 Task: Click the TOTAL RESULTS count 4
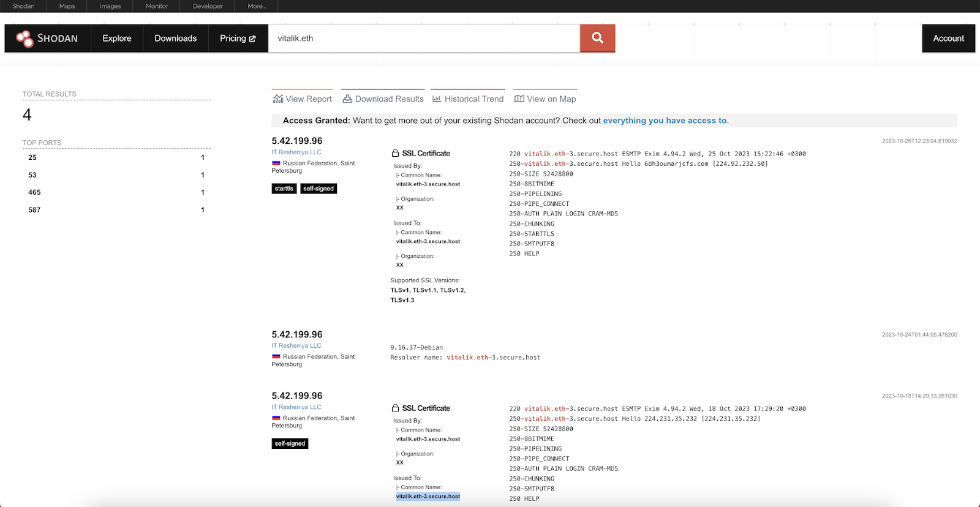click(x=27, y=115)
